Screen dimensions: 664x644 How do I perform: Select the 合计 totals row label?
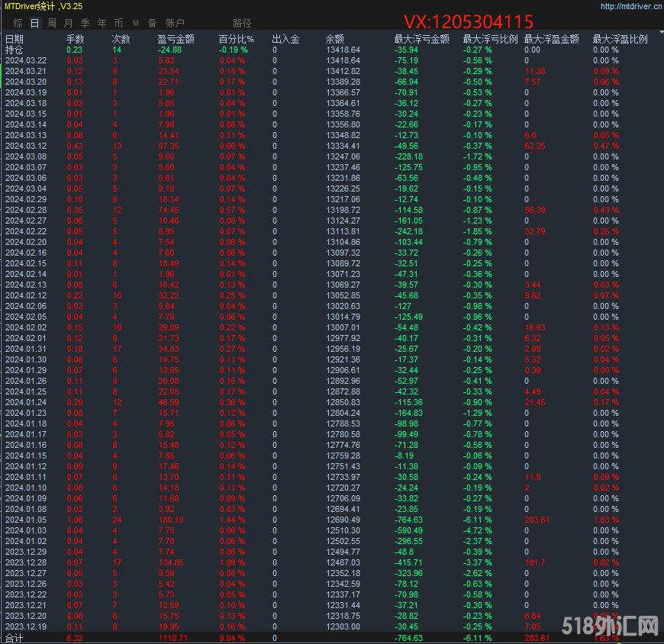pos(14,638)
